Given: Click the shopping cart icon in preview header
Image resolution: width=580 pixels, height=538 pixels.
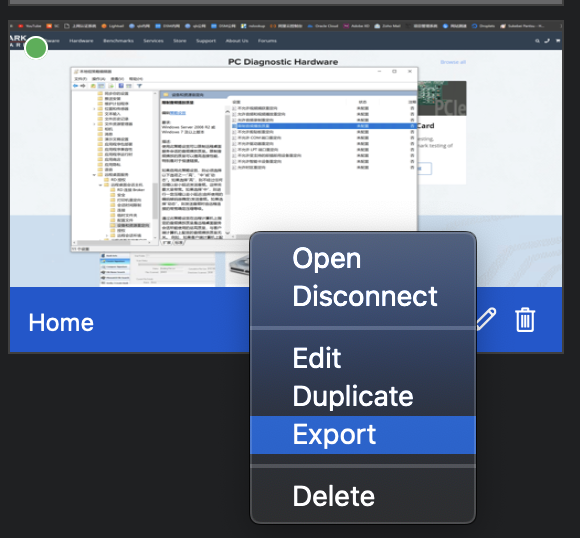Looking at the screenshot, I should [x=558, y=41].
